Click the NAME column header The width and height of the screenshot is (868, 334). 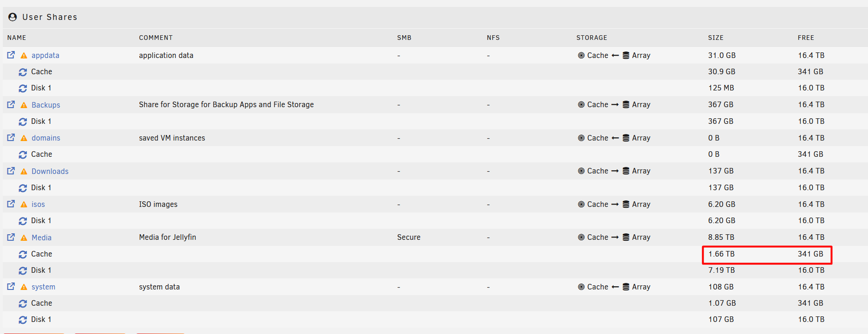[x=17, y=38]
